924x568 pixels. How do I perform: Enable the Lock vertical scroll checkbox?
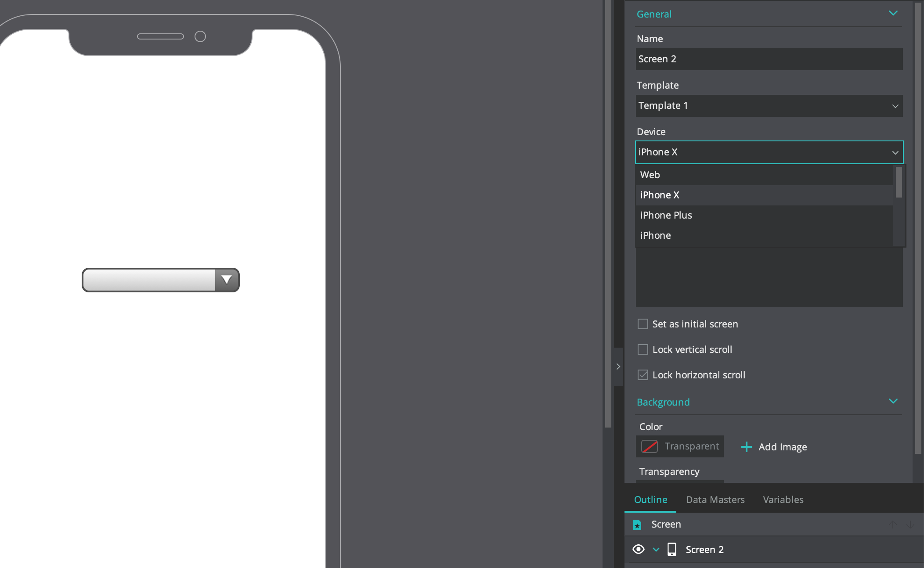[x=643, y=349]
